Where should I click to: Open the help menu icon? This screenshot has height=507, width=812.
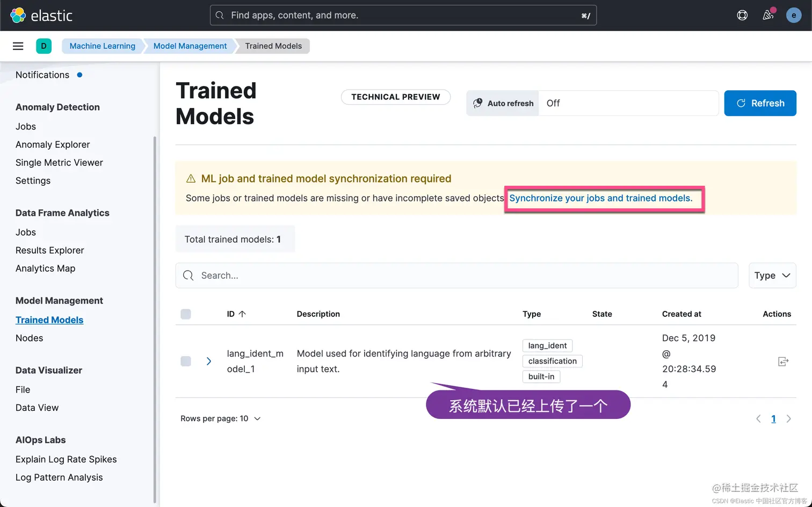(x=742, y=15)
